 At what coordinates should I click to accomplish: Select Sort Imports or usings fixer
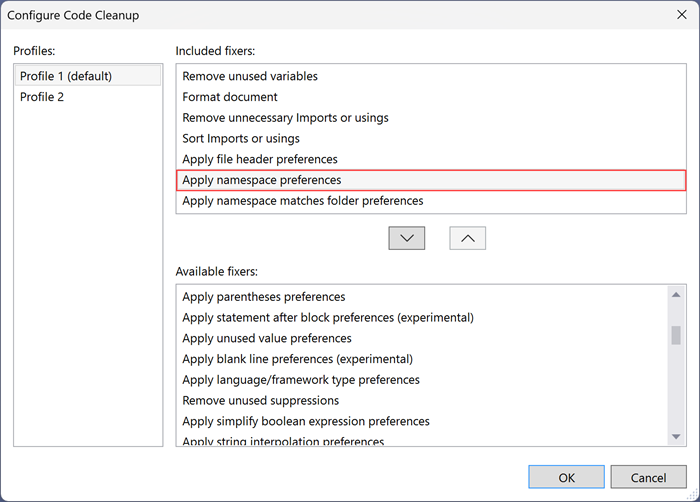point(241,139)
